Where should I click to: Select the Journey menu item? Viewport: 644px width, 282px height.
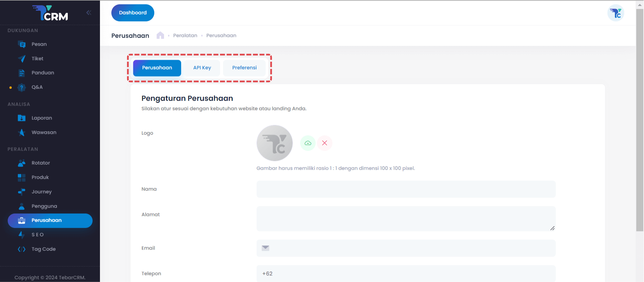42,192
